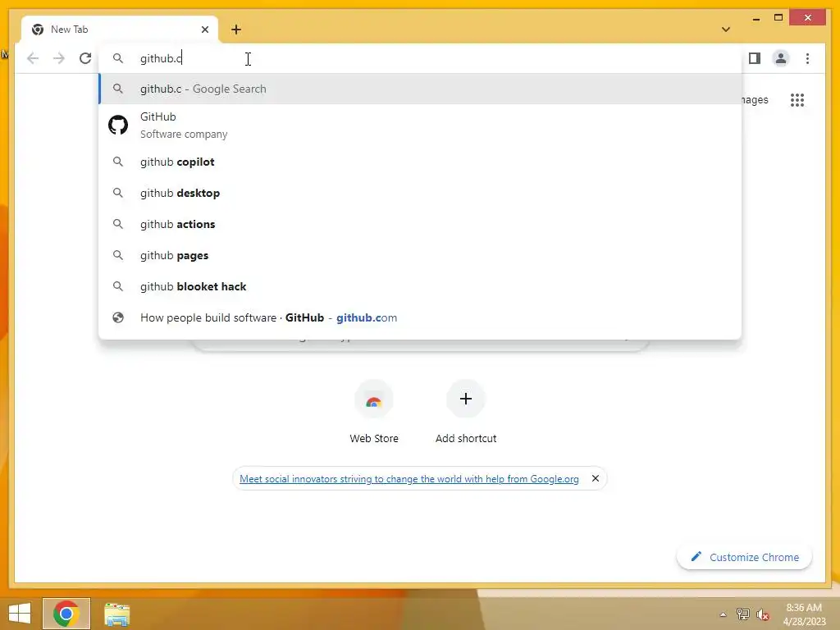Click the GitHub octocat logo icon
Viewport: 840px width, 630px height.
(118, 125)
